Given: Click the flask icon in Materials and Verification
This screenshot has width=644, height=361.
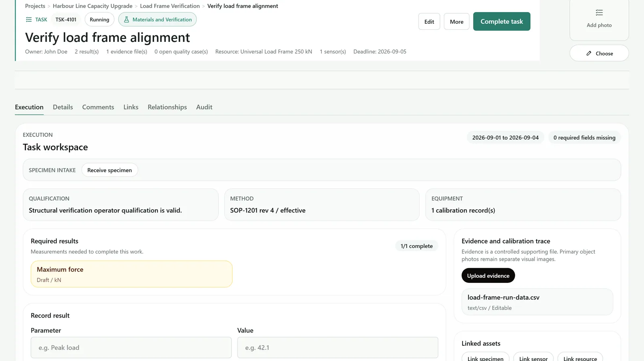Looking at the screenshot, I should pos(126,20).
